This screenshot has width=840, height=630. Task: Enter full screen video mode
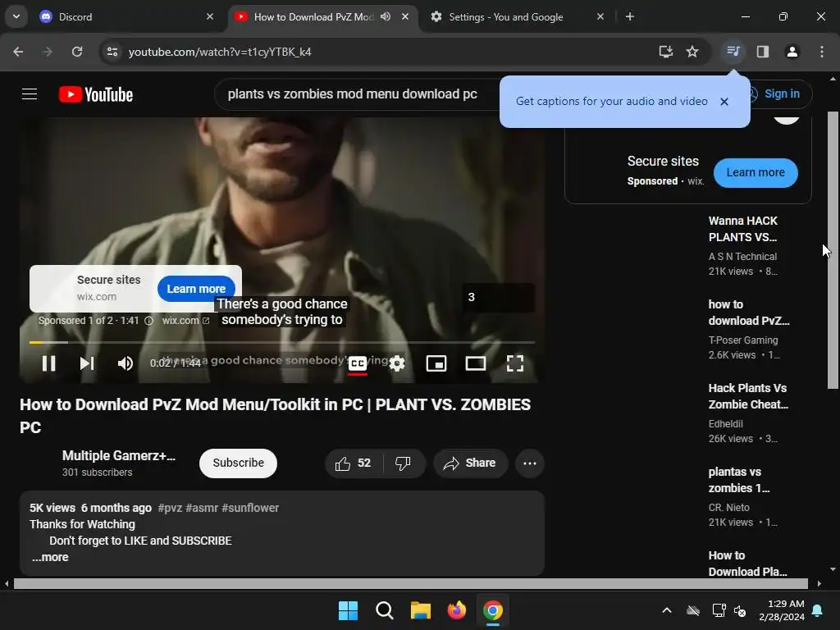pos(515,363)
